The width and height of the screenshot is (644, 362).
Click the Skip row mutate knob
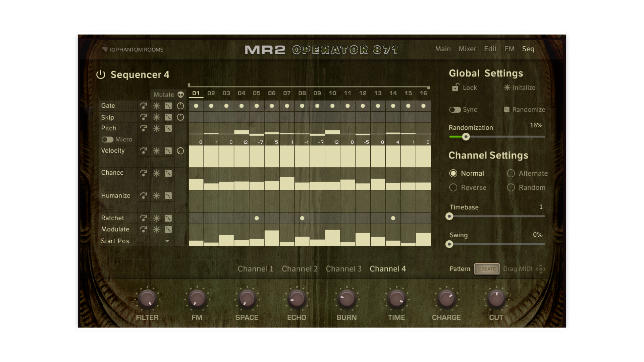click(x=180, y=117)
